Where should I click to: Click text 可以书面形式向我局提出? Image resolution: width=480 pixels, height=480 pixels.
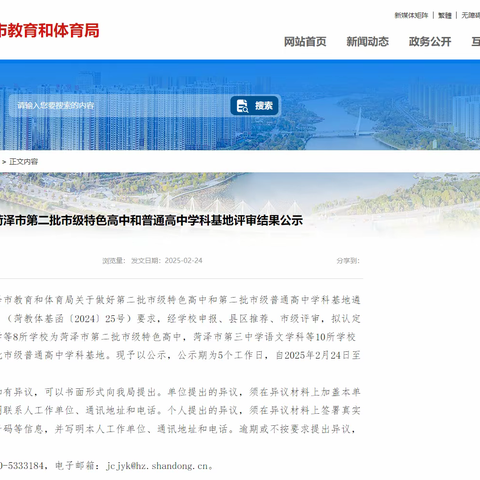click(100, 392)
